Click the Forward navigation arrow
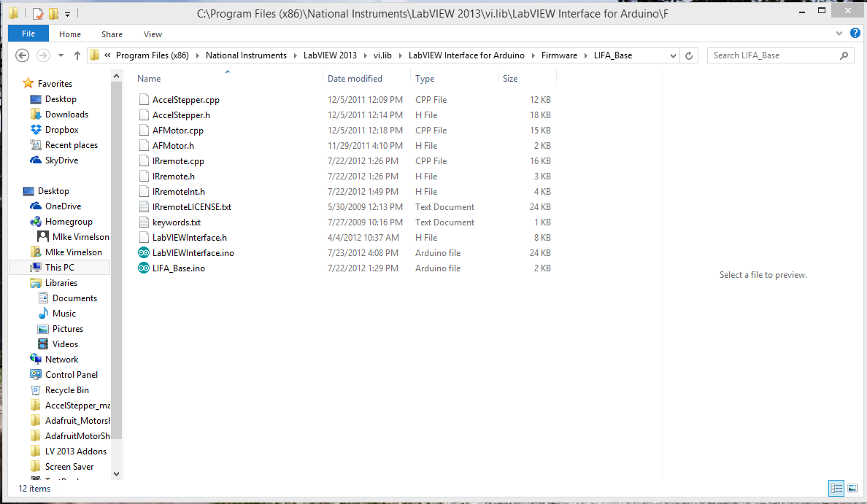The image size is (867, 504). click(x=43, y=55)
